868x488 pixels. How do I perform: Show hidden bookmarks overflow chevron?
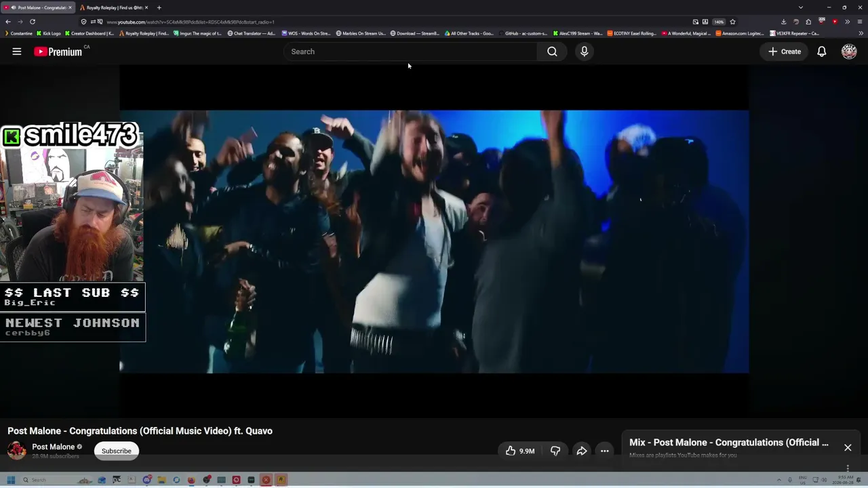click(861, 33)
